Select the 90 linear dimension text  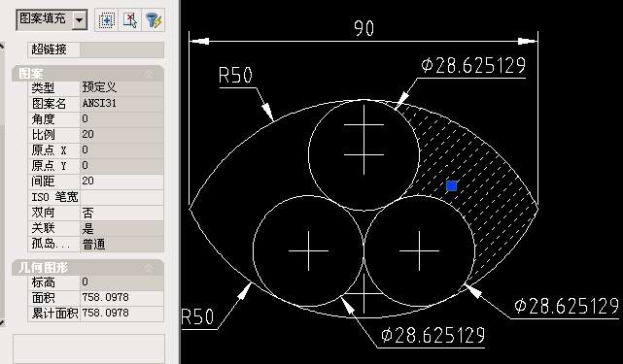click(363, 28)
